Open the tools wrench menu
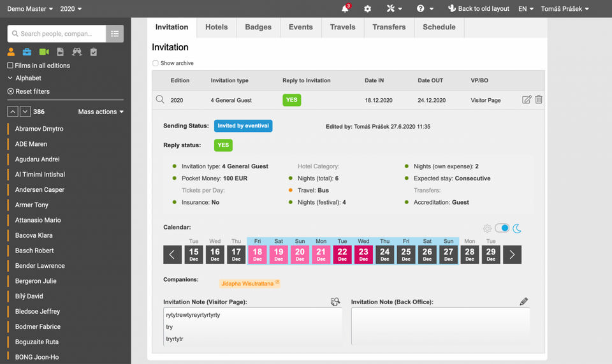The height and width of the screenshot is (364, 612). point(394,8)
